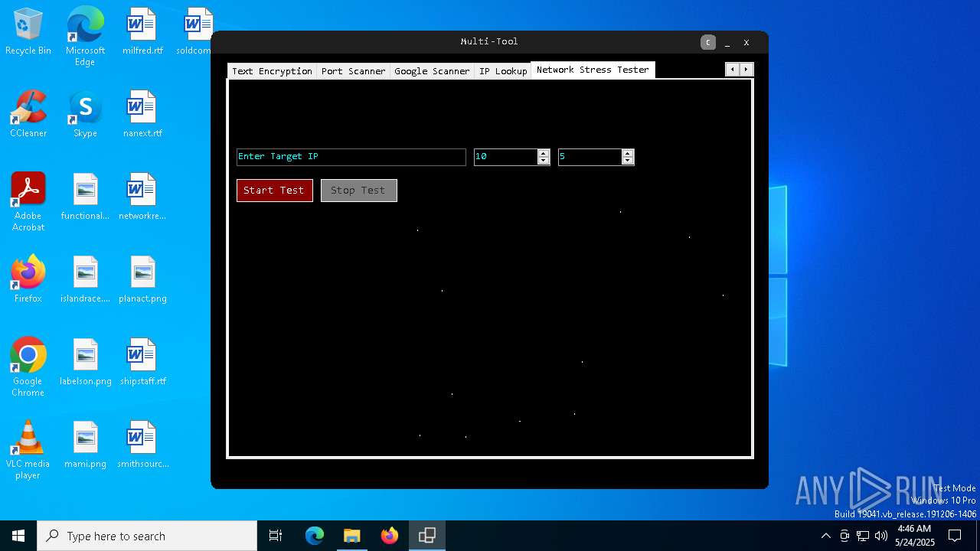This screenshot has height=551, width=980.
Task: Open VLC media player shortcut
Action: [x=28, y=450]
